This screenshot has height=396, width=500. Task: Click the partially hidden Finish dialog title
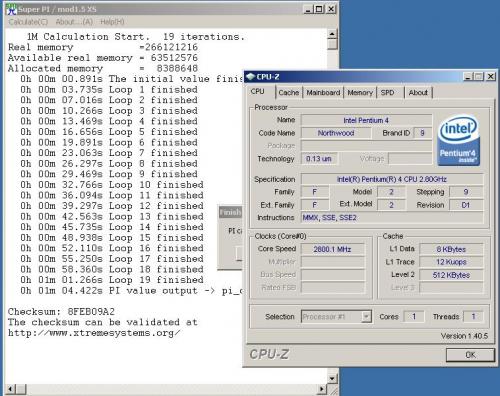[230, 212]
